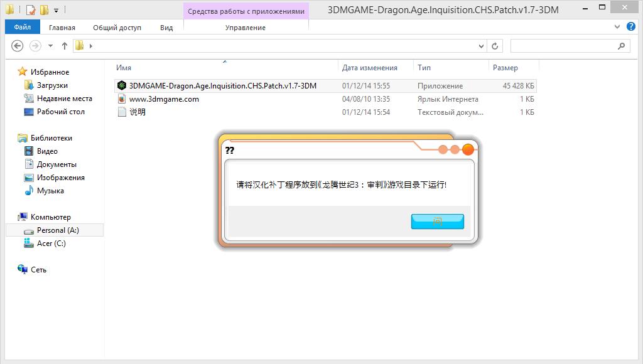Go up one folder level
Screen dimensions: 643x364
pos(65,46)
